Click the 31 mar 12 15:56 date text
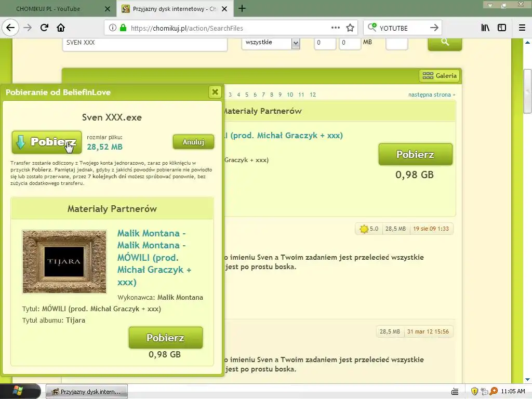532x399 pixels. pyautogui.click(x=428, y=331)
